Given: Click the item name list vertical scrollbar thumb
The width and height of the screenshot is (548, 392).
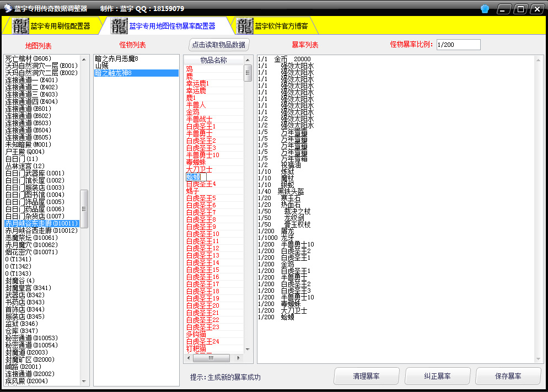Looking at the screenshot, I should click(248, 73).
